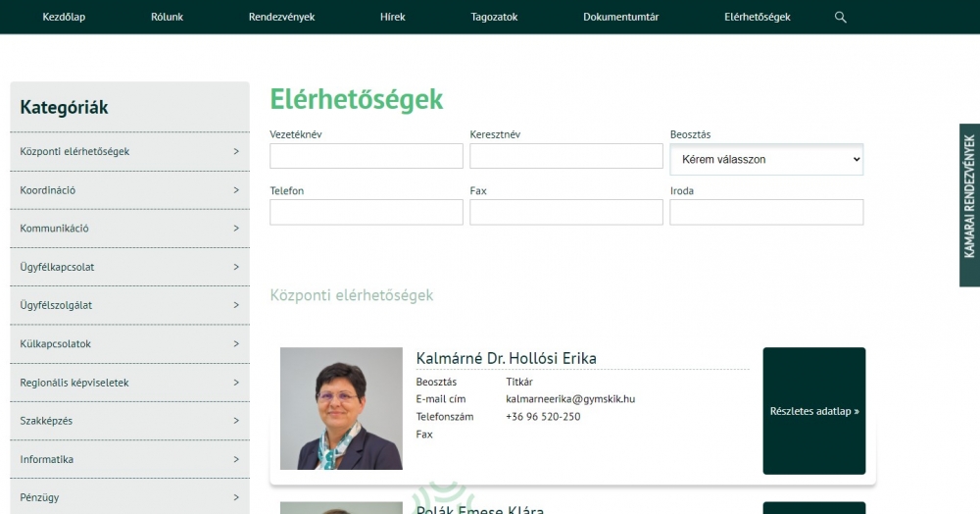Image resolution: width=980 pixels, height=514 pixels.
Task: Click the Elérhetőségek page heading
Action: [x=357, y=99]
